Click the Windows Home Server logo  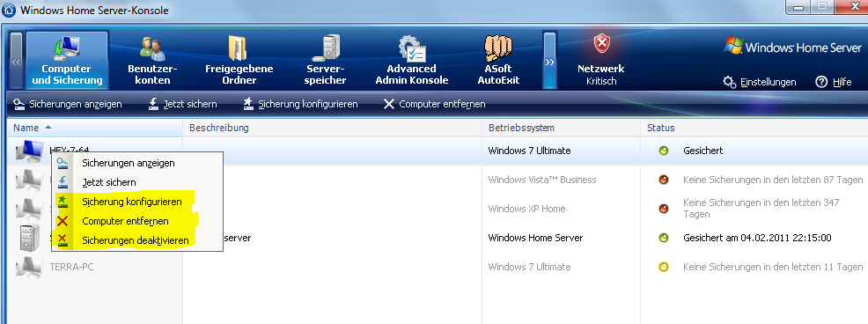(793, 47)
